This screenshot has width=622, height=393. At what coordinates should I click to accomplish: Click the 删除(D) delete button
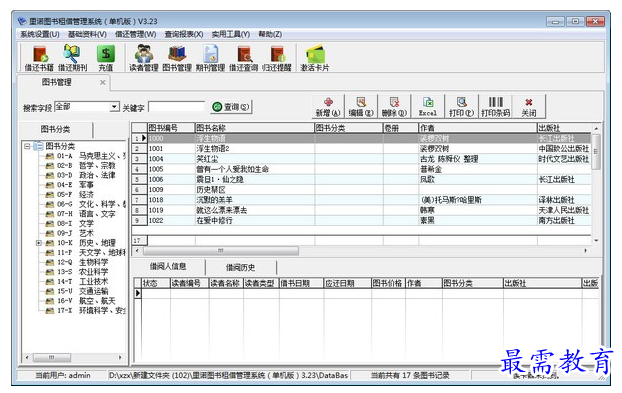coord(394,107)
